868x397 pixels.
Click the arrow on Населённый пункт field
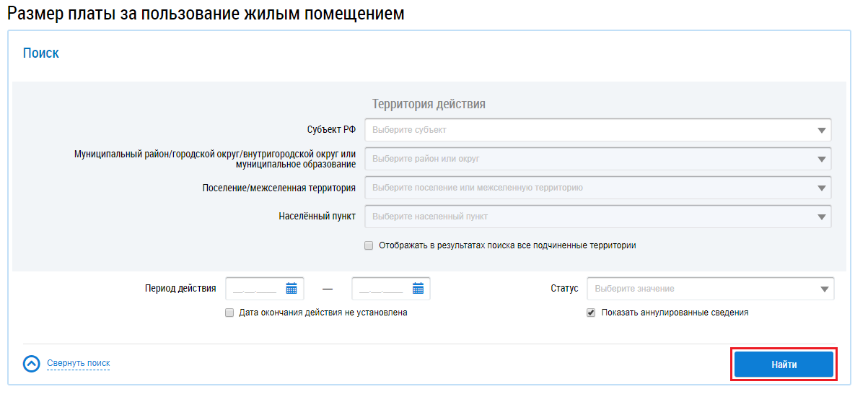click(x=821, y=217)
